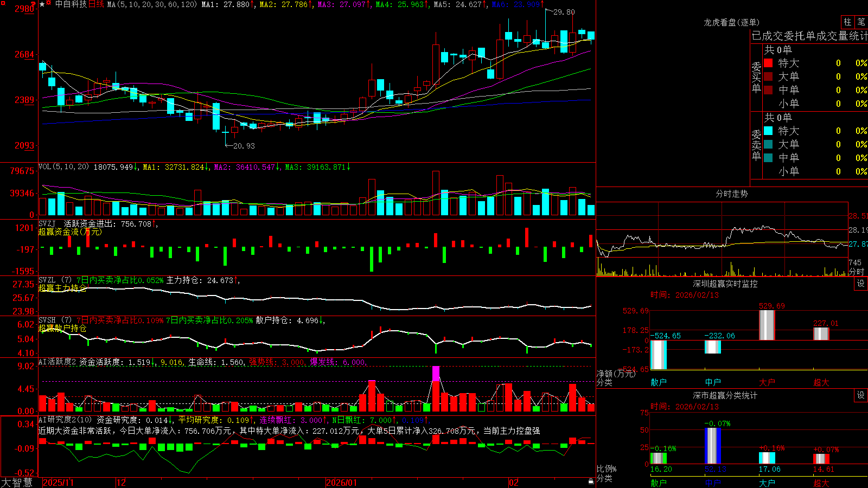The image size is (868, 488).
Task: Click the cyan 特大 sell-order swatch
Action: tap(768, 131)
